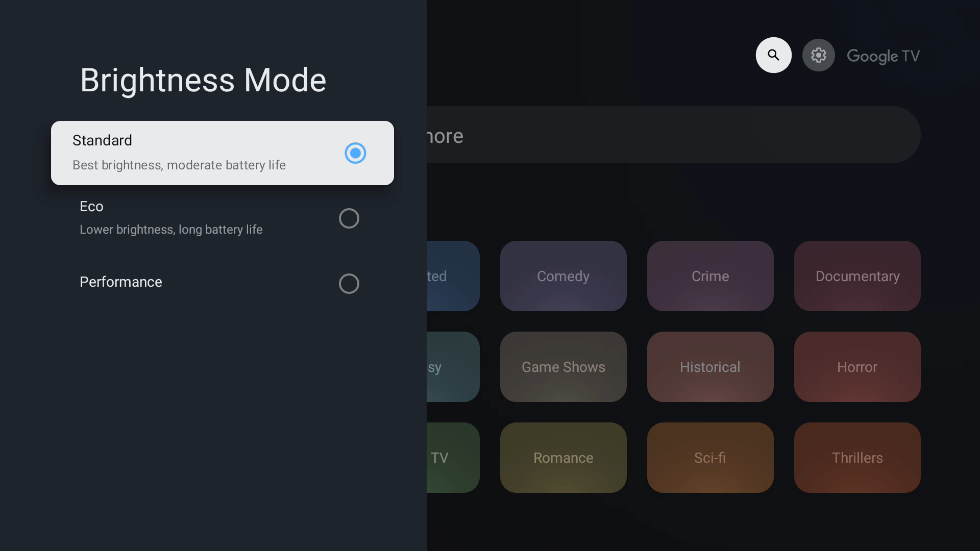Click the Brightness Mode panel title
This screenshot has width=980, height=551.
pos(203,80)
